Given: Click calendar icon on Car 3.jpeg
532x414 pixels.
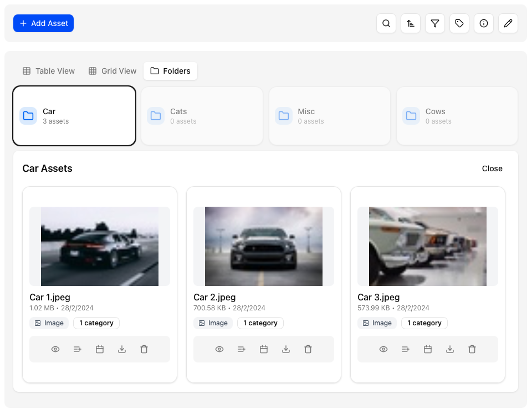Looking at the screenshot, I should 428,349.
